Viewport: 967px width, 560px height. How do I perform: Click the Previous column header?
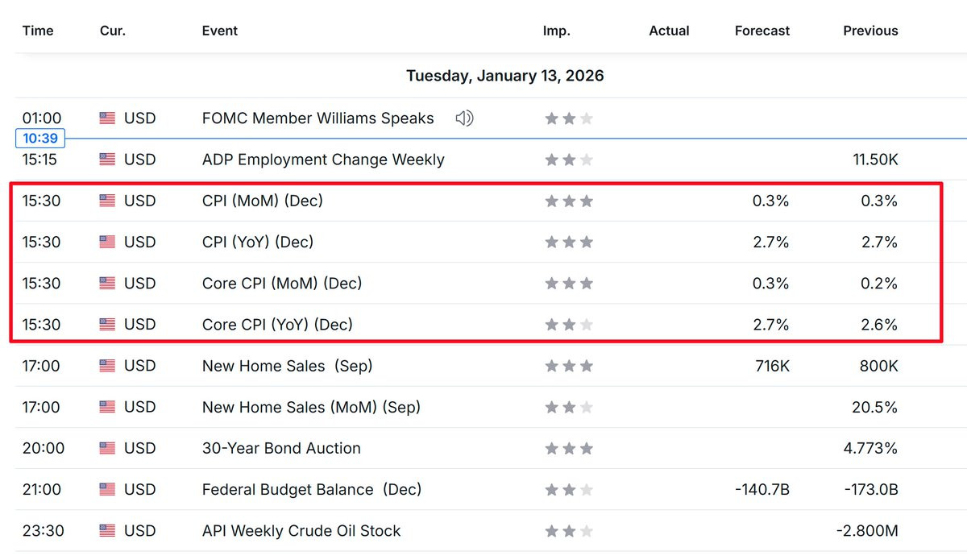(x=870, y=31)
